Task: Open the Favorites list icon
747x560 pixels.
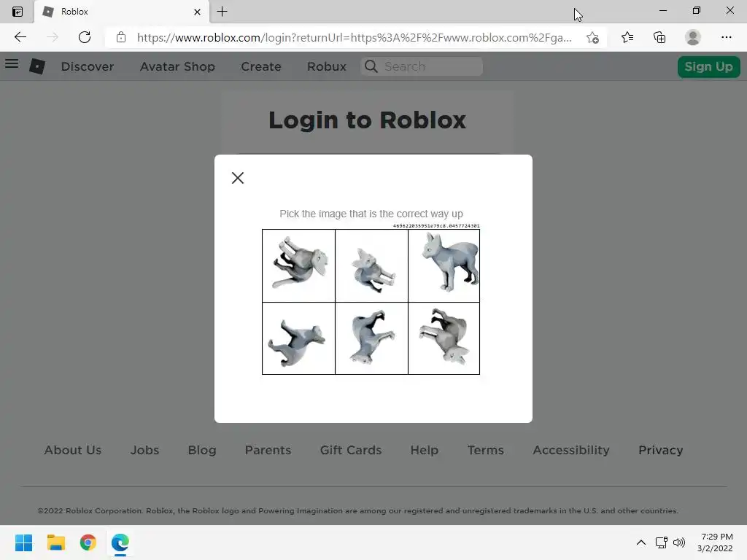Action: [627, 37]
